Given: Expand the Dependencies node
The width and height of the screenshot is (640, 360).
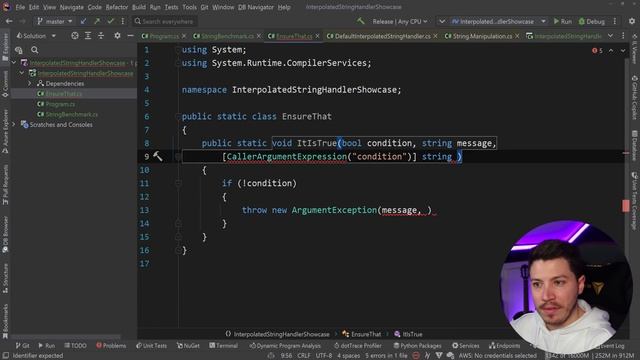Looking at the screenshot, I should click(29, 83).
